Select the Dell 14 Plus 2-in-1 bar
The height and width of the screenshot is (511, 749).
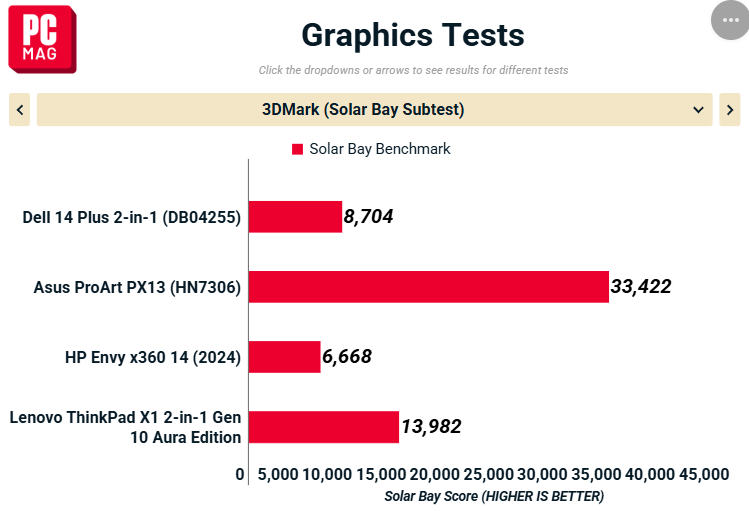pyautogui.click(x=295, y=217)
